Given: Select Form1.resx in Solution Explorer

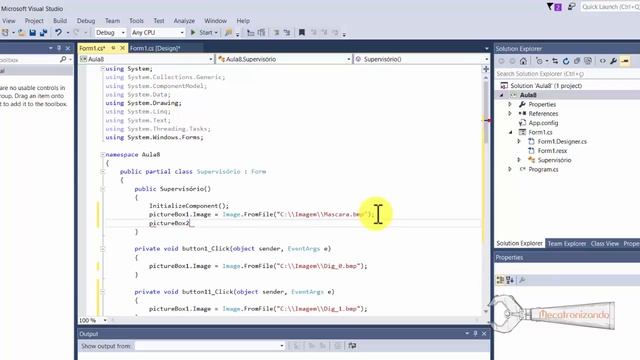Looking at the screenshot, I should pos(552,151).
